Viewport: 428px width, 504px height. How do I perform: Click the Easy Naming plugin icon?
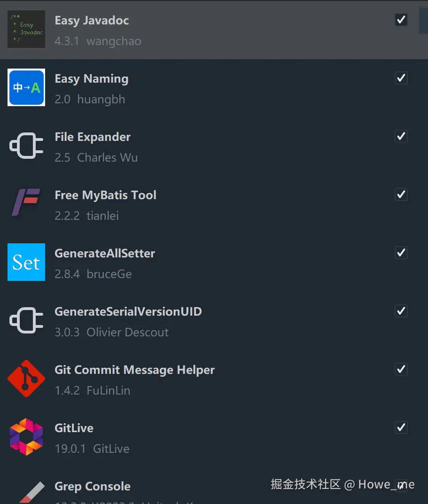(x=26, y=87)
